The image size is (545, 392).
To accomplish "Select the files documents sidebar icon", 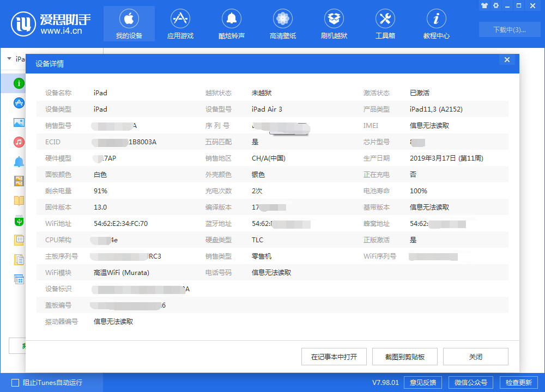I will click(19, 260).
